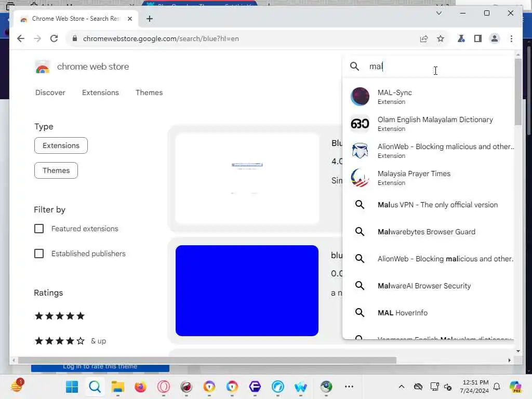Open the notifications bell

(497, 387)
